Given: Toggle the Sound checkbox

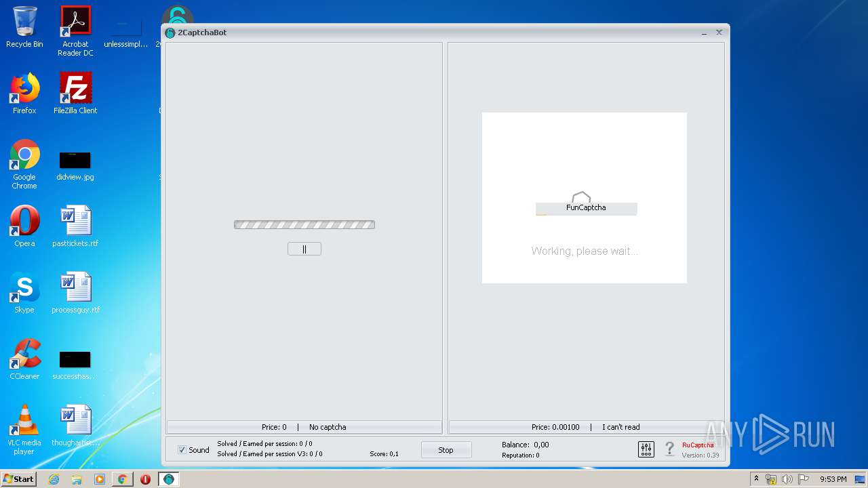Looking at the screenshot, I should 182,450.
